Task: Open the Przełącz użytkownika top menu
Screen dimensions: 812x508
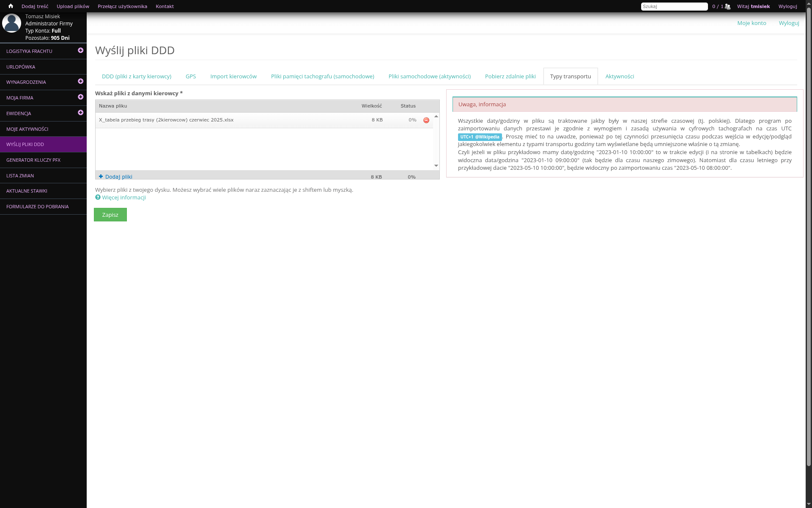Action: pyautogui.click(x=122, y=6)
